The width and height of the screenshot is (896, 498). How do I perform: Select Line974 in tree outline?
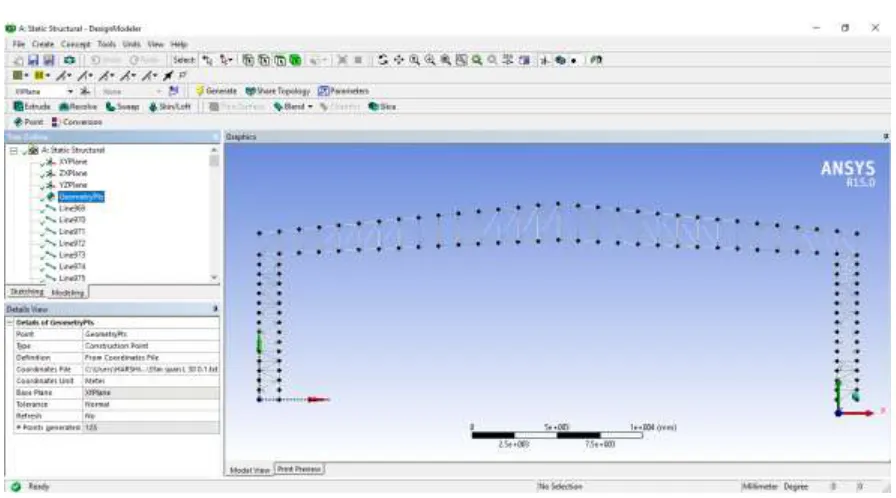click(72, 267)
